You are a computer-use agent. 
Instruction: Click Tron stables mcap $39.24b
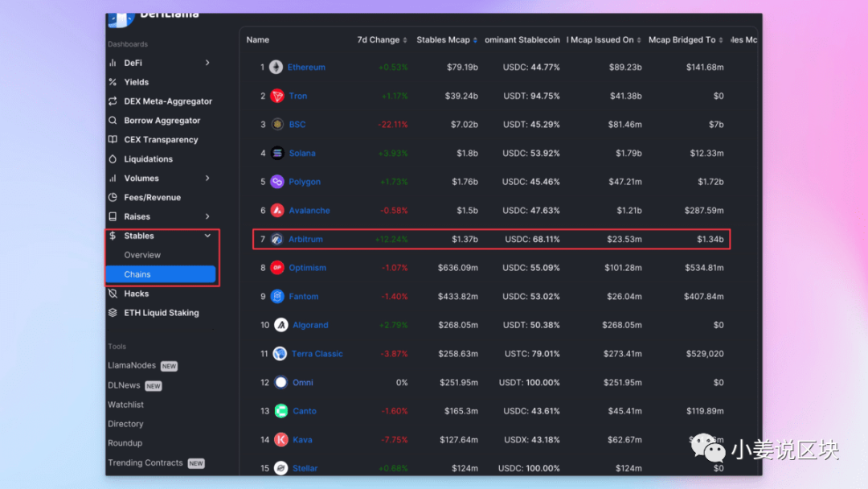(x=461, y=96)
